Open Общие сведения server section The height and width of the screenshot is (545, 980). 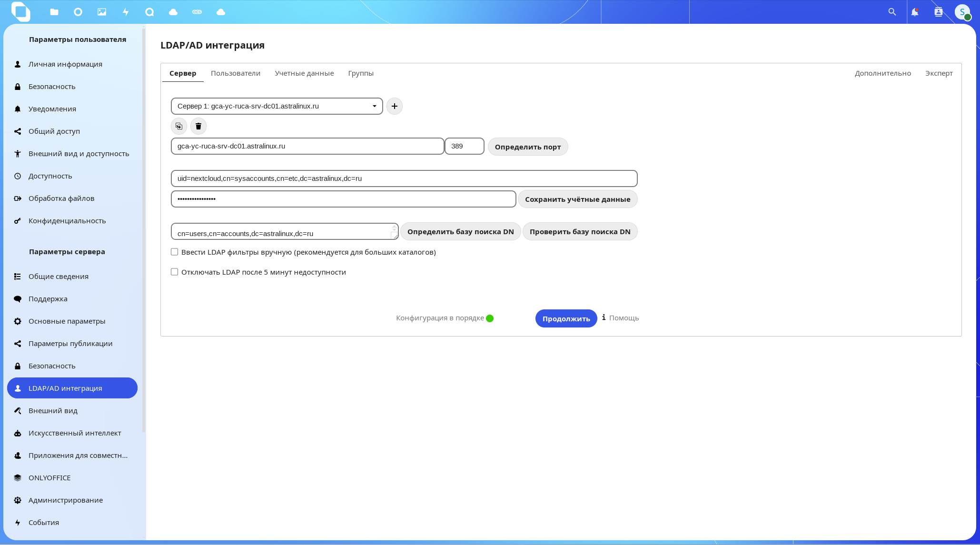(x=72, y=277)
